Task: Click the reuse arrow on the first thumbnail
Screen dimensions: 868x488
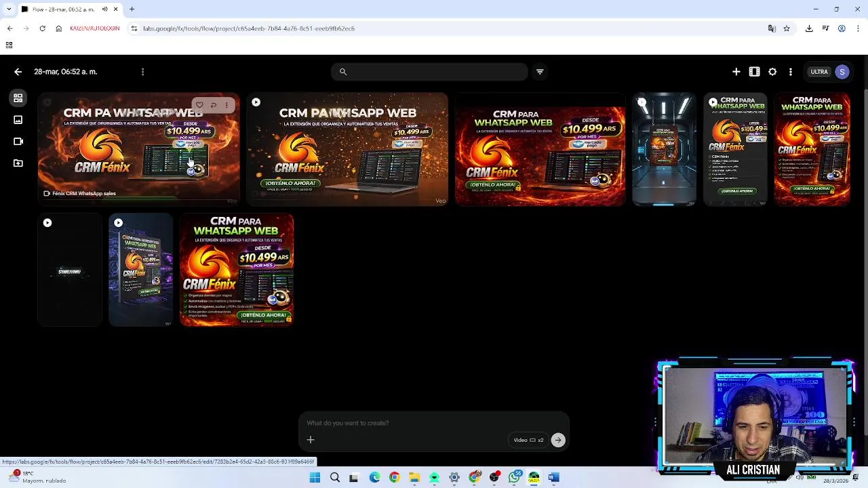Action: [213, 105]
